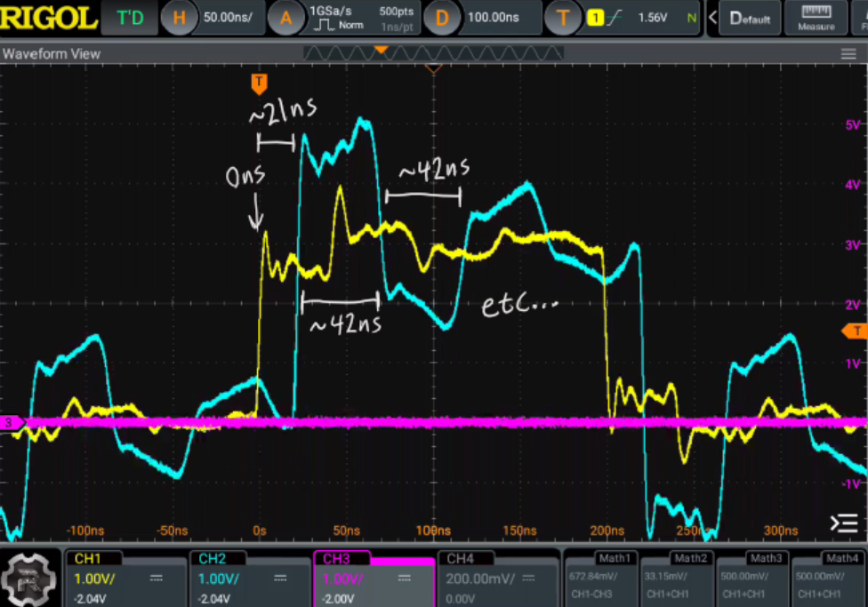Click the orange trigger level marker on right
Viewport: 868px width, 607px height.
point(855,331)
